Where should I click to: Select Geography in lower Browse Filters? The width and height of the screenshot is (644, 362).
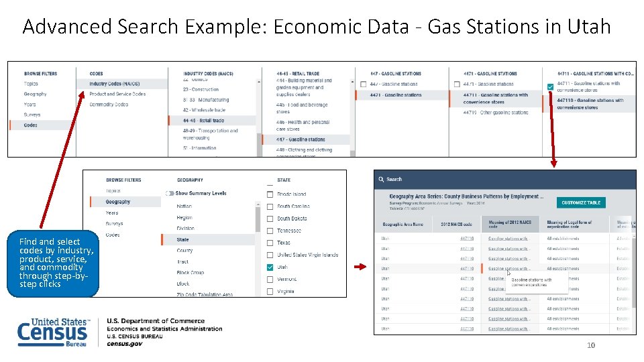[x=117, y=202]
